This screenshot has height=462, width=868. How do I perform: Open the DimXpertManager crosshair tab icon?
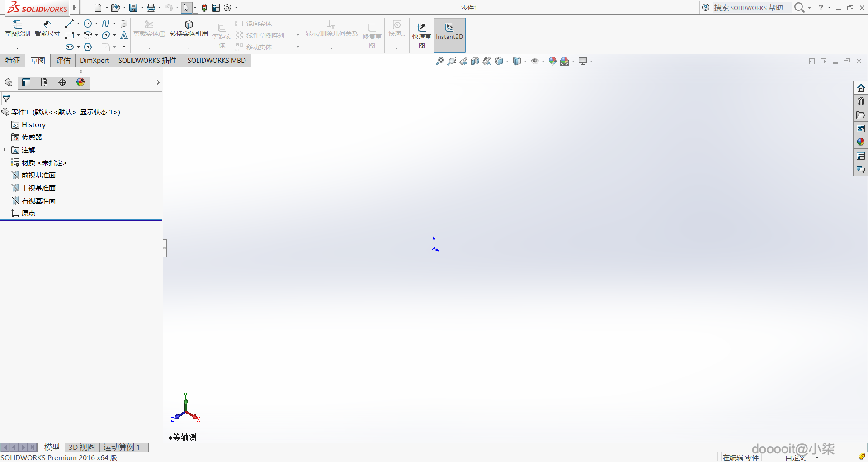click(x=62, y=82)
